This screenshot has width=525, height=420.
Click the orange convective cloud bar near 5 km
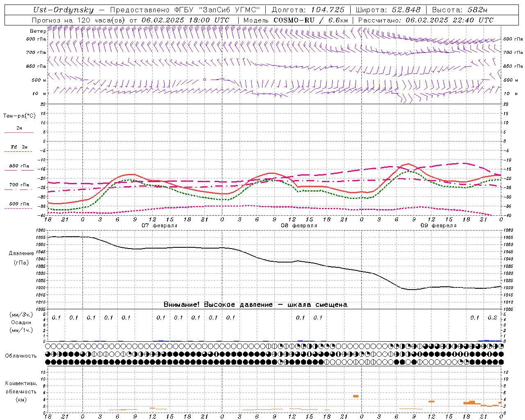point(356,396)
